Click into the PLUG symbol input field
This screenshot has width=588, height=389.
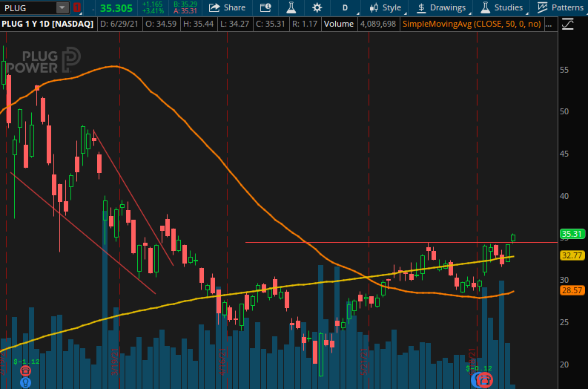tap(28, 7)
